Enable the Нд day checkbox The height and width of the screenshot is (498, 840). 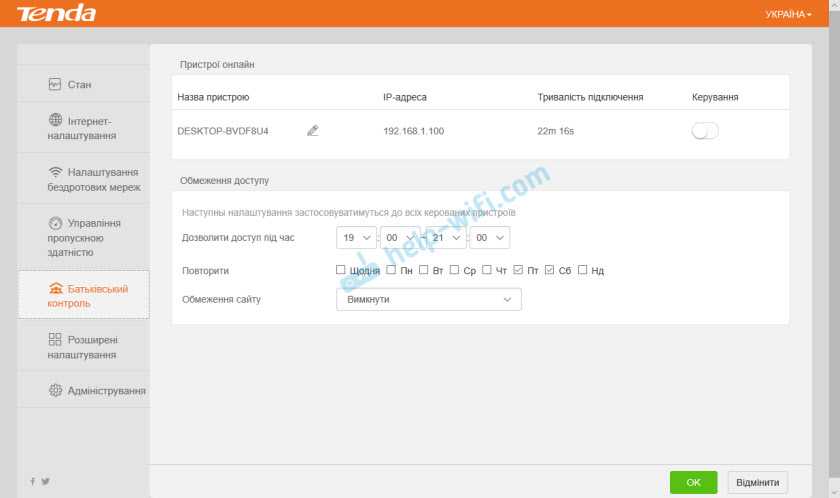point(582,270)
